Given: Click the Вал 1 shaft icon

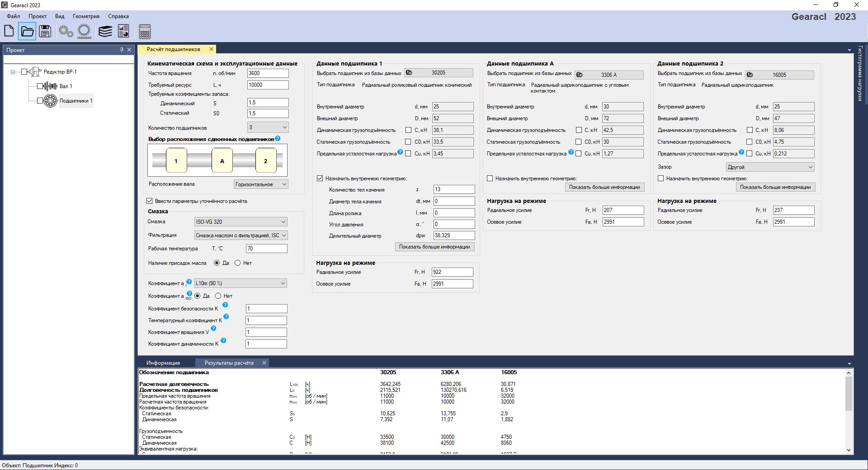Looking at the screenshot, I should [x=51, y=86].
